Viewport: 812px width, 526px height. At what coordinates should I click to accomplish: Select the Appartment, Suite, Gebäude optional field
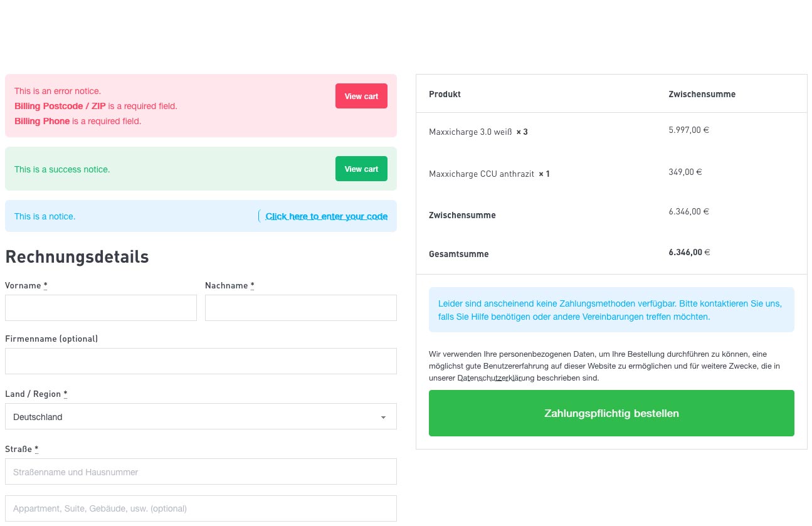(201, 508)
